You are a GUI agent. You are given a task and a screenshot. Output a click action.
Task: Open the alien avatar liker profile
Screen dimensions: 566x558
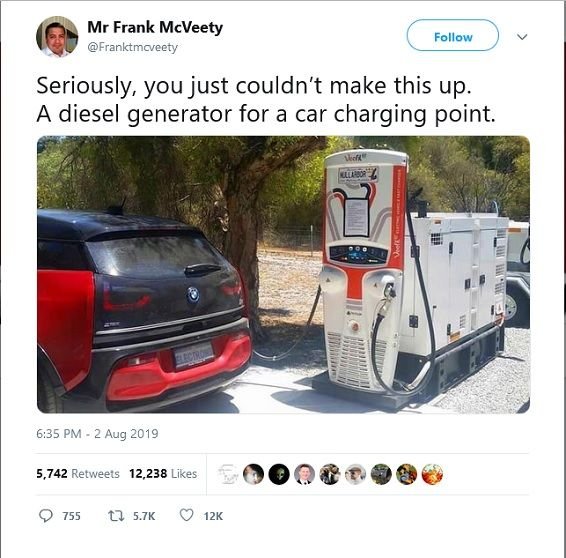click(x=279, y=474)
